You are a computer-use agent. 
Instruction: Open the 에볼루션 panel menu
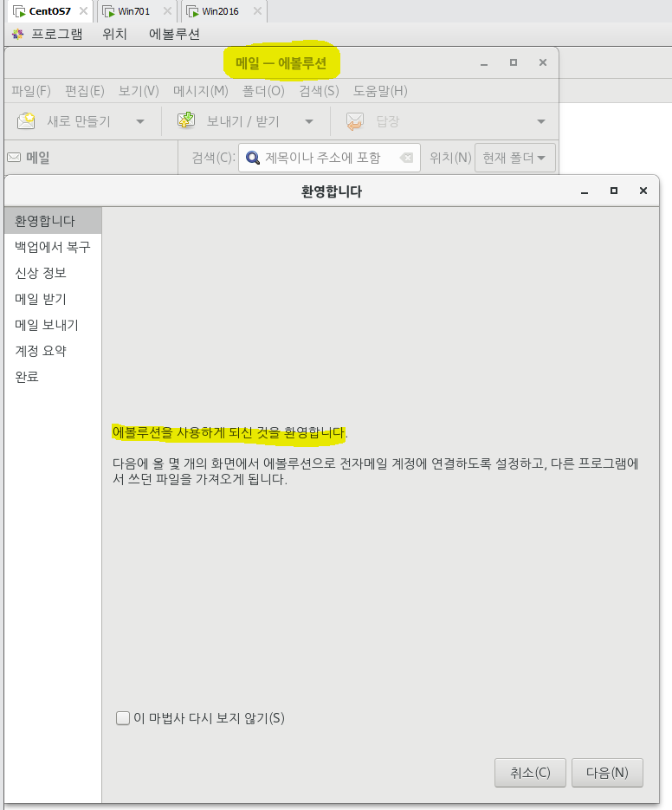[x=175, y=34]
